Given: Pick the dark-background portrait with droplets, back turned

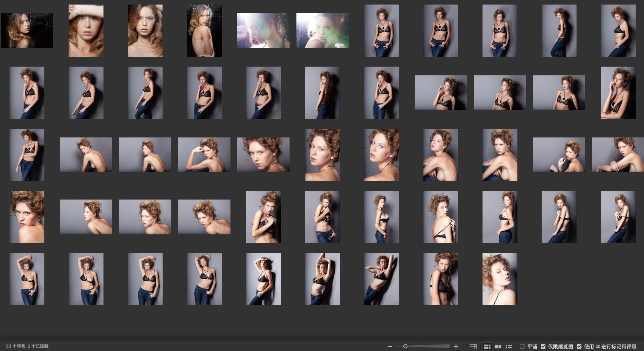Looking at the screenshot, I should [204, 31].
